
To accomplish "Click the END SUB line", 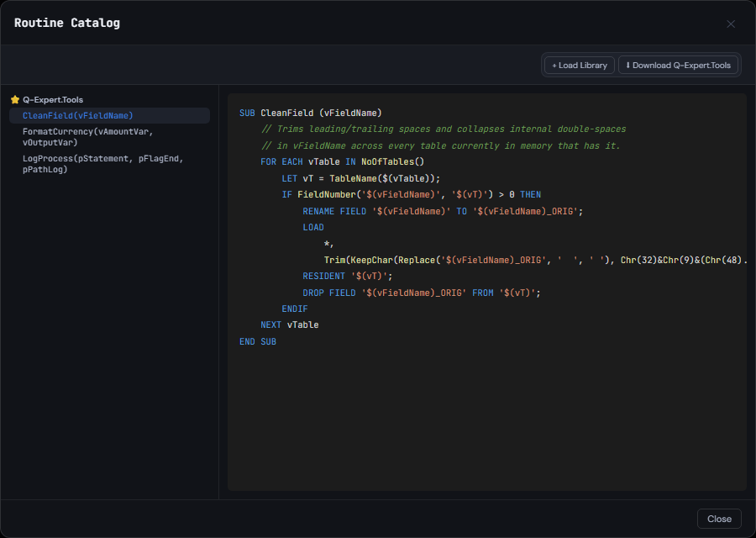I will click(x=258, y=341).
